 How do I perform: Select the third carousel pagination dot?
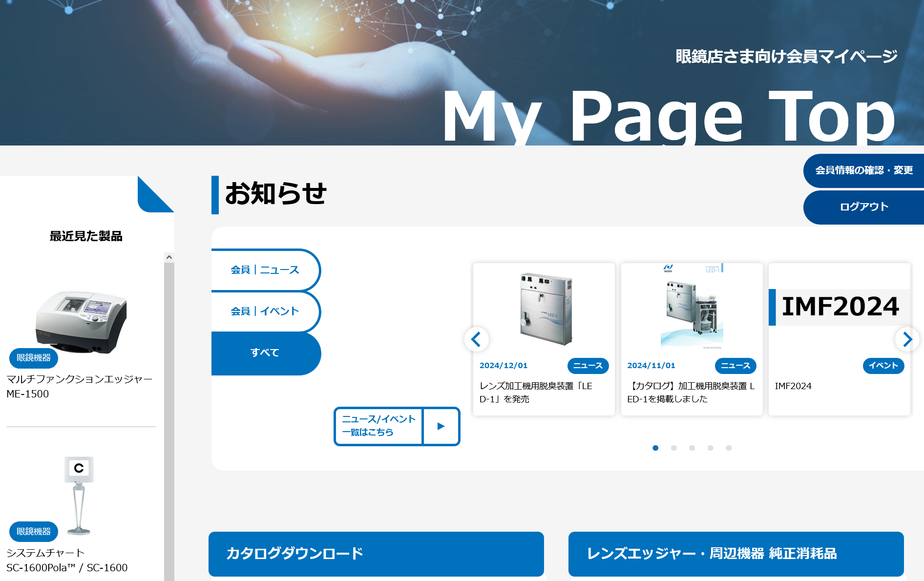click(x=692, y=448)
